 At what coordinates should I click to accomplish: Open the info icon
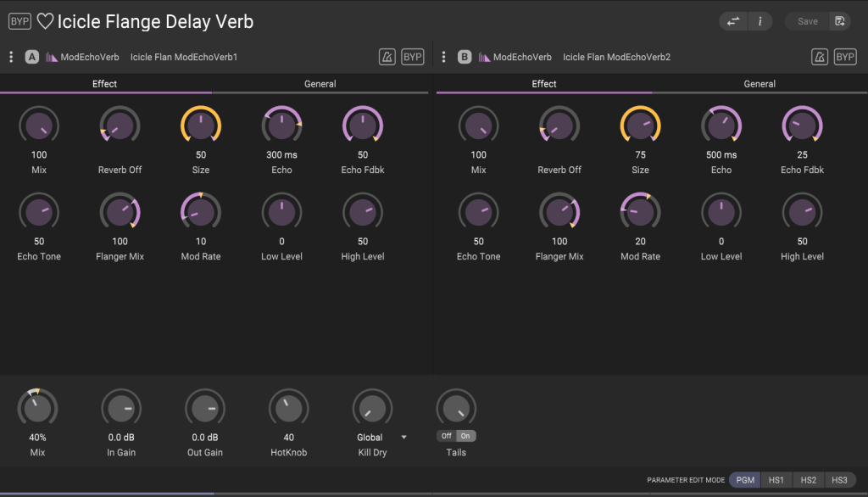760,21
